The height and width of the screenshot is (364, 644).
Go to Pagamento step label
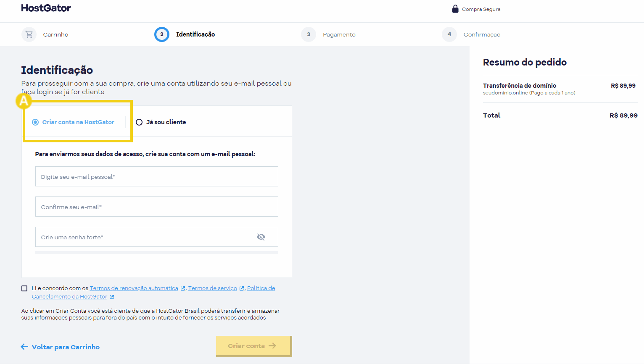(339, 34)
